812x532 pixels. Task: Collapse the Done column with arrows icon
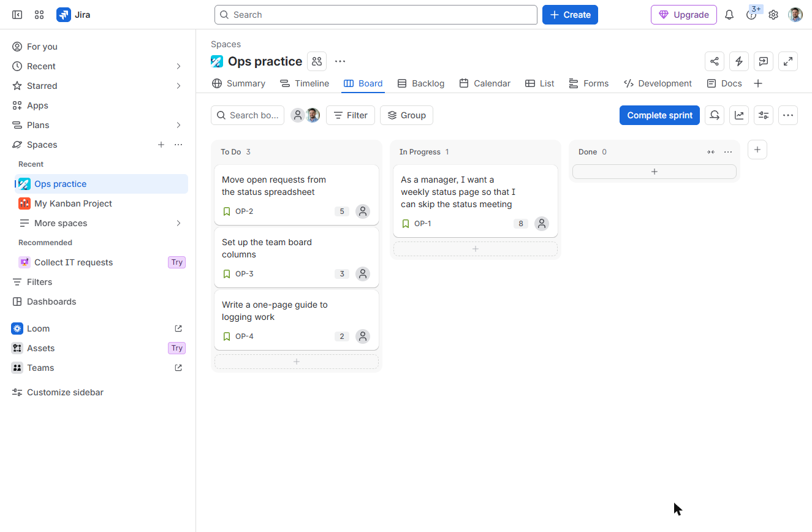click(x=711, y=152)
